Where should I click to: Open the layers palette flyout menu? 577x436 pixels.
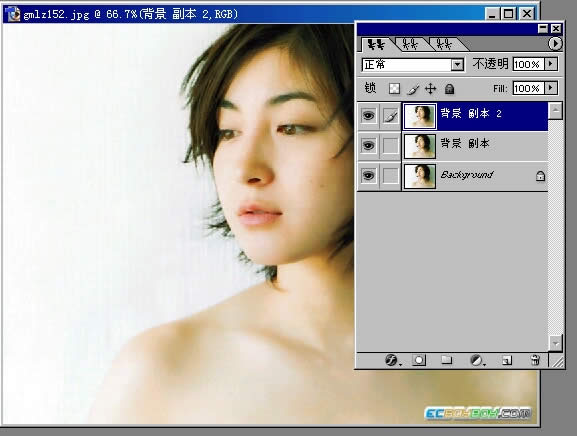[555, 43]
